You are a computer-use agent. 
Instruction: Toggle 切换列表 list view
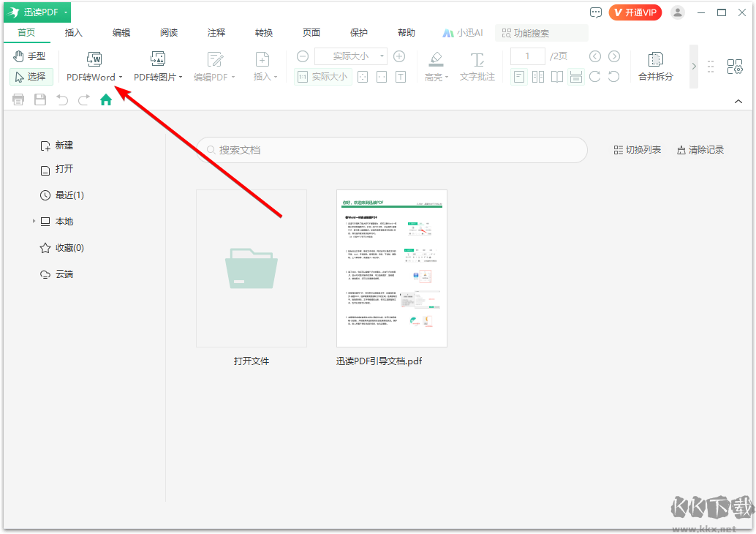(637, 150)
